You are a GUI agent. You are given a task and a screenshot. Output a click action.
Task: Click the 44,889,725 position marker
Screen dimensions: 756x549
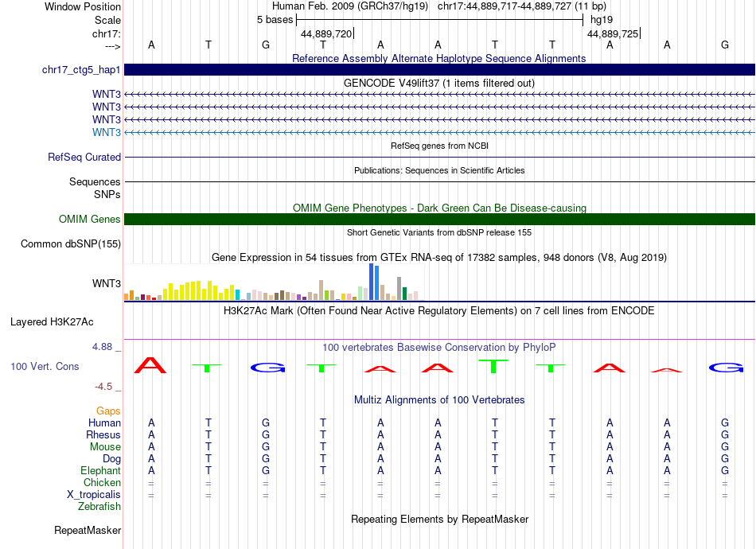pos(613,33)
